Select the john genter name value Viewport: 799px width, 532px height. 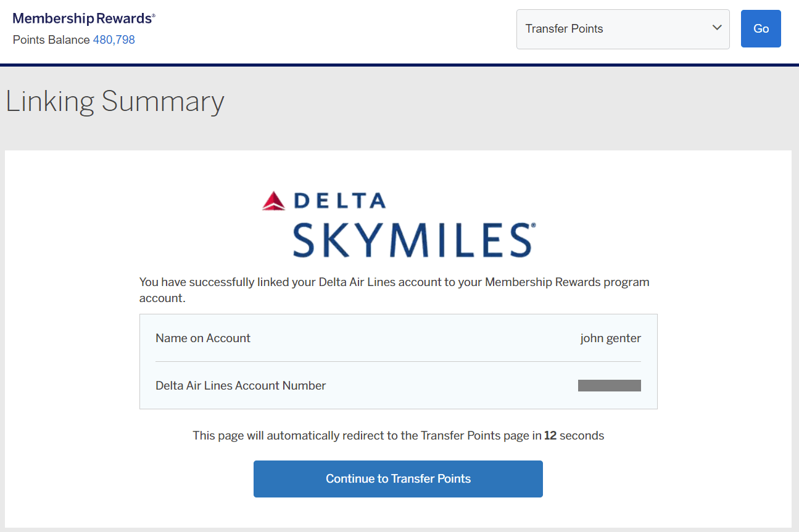click(x=610, y=338)
